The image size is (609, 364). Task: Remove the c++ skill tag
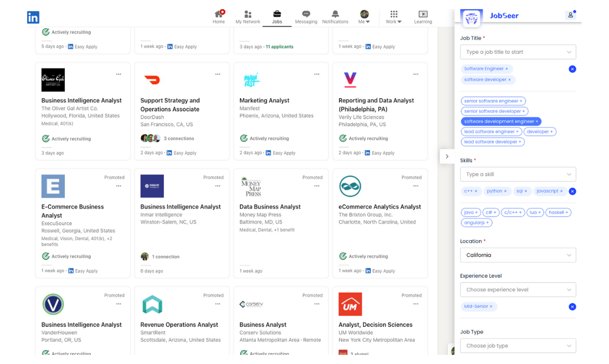click(x=476, y=191)
